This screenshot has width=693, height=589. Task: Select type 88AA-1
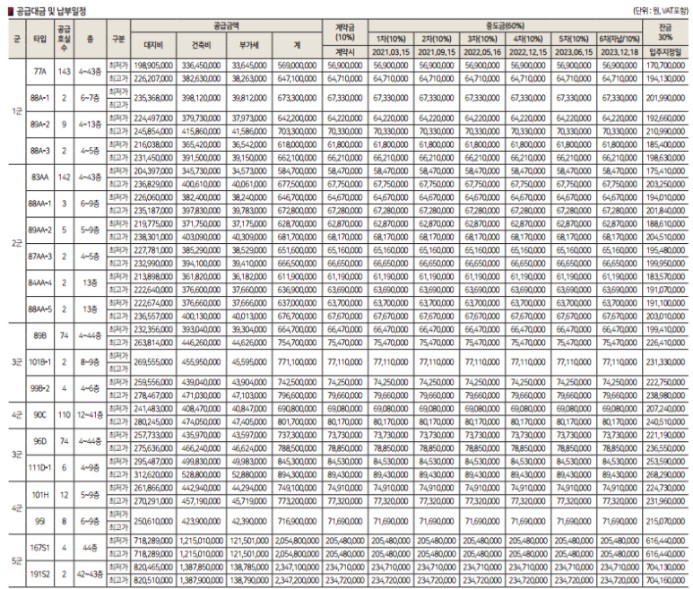40,204
